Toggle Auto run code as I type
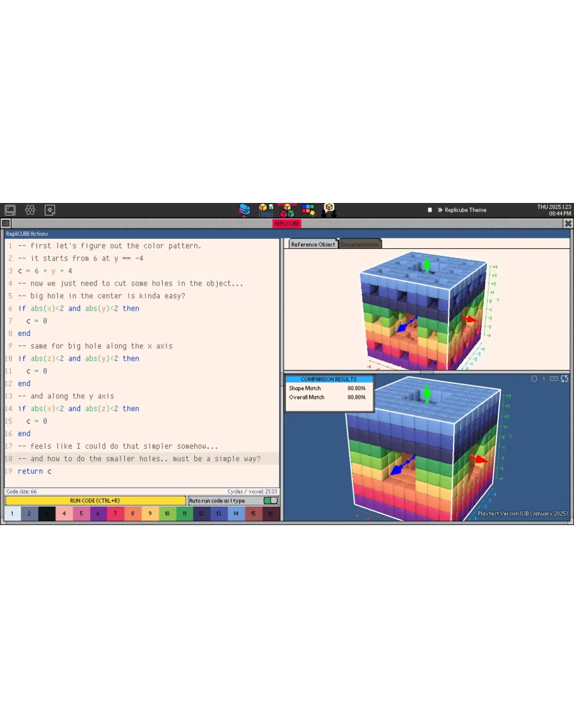 coord(270,500)
